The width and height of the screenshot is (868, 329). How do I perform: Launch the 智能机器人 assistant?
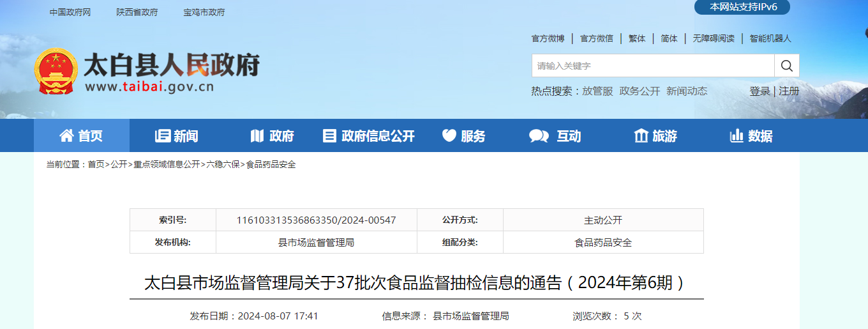(770, 38)
